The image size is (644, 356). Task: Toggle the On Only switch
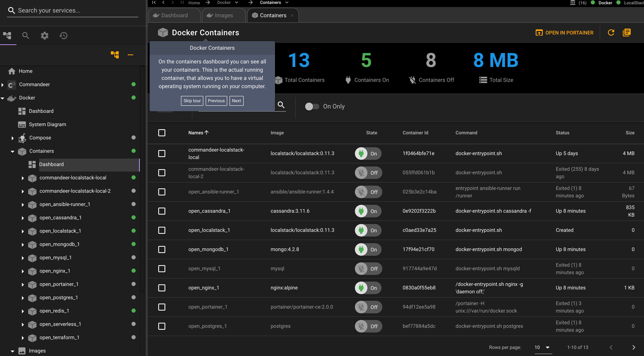click(x=312, y=107)
